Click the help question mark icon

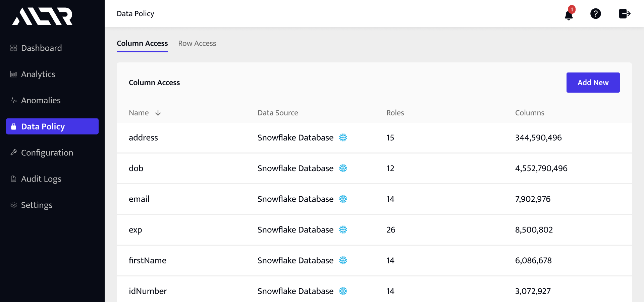point(596,13)
